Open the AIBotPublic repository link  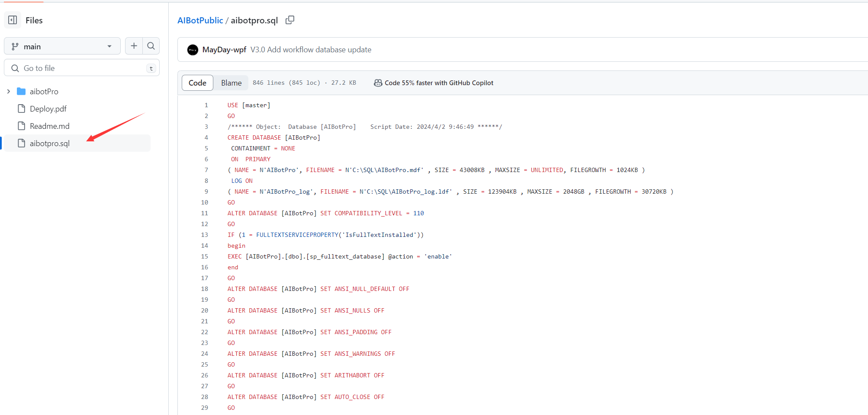coord(200,20)
